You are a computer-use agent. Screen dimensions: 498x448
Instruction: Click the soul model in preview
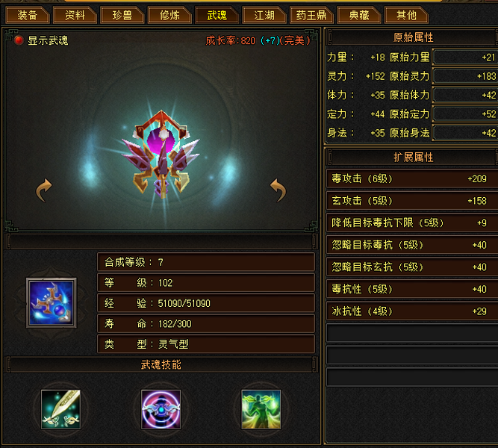pos(161,154)
